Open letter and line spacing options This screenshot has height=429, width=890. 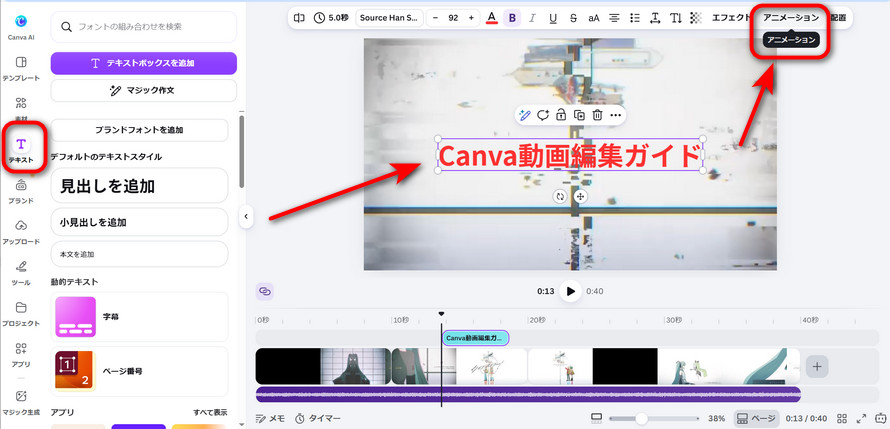[655, 18]
